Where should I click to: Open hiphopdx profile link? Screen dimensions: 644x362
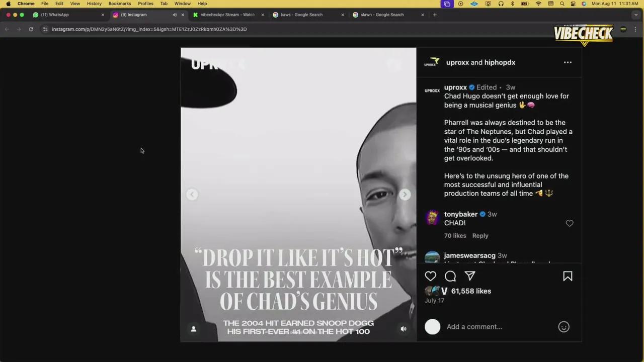tap(500, 62)
